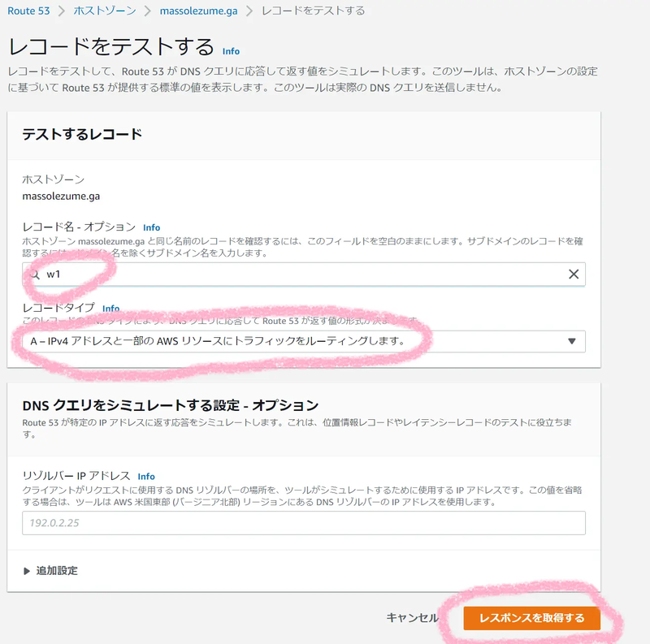This screenshot has width=650, height=644.
Task: Click the テストするレコード section heading
Action: [x=82, y=134]
